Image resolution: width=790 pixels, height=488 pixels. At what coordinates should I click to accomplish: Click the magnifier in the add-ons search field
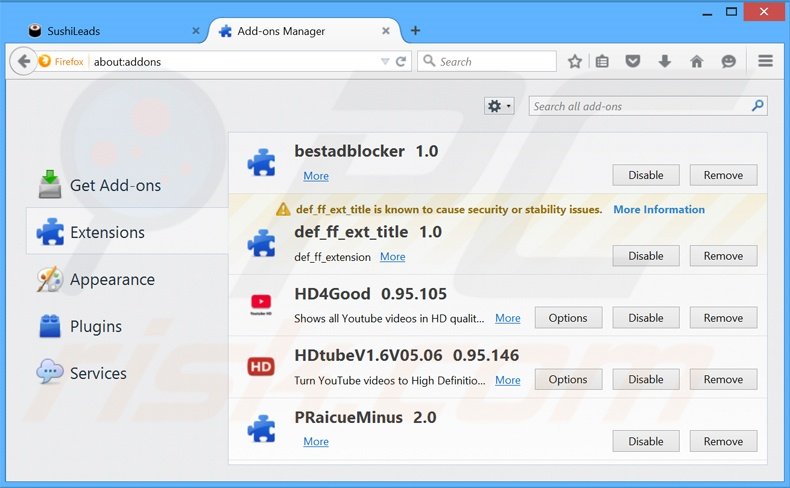coord(757,106)
